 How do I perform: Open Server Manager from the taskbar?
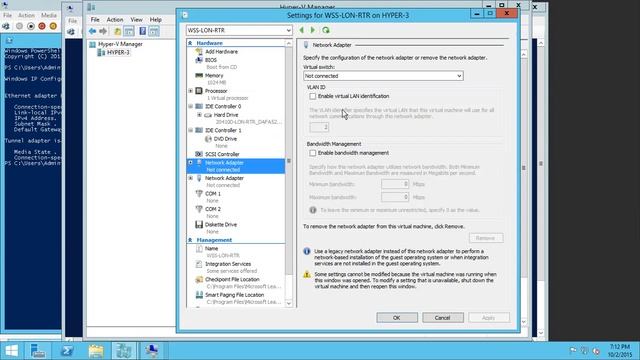pos(38,351)
